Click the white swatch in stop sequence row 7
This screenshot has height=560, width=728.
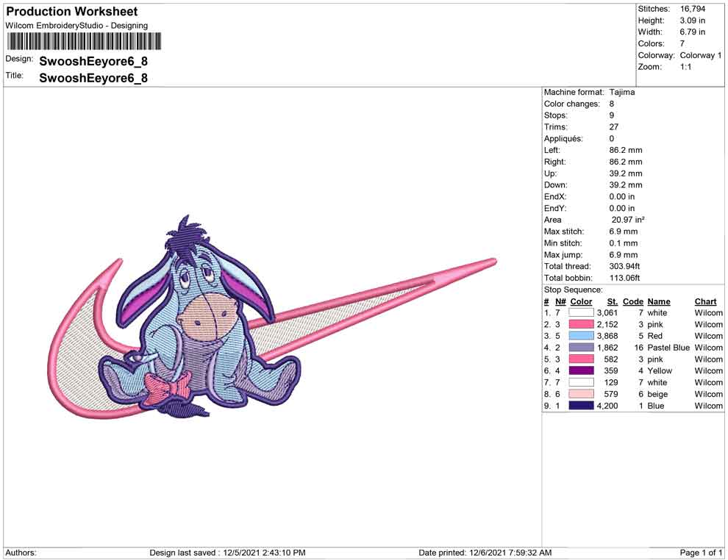click(581, 382)
